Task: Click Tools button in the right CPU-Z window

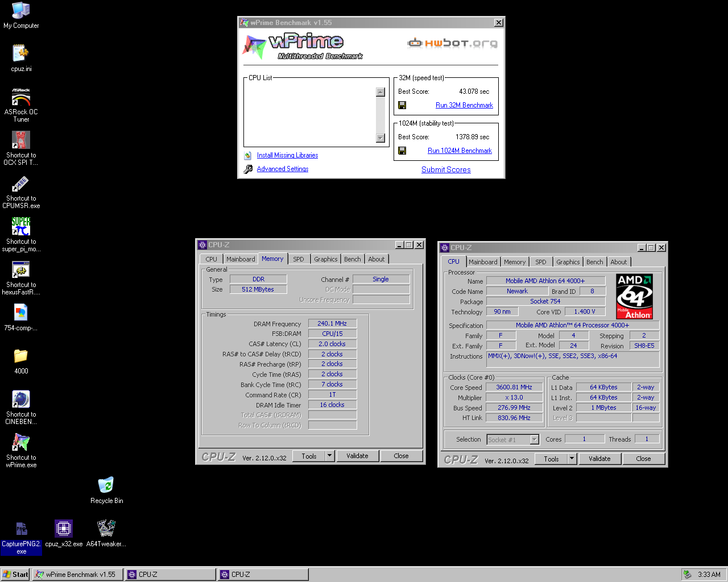Action: [551, 459]
